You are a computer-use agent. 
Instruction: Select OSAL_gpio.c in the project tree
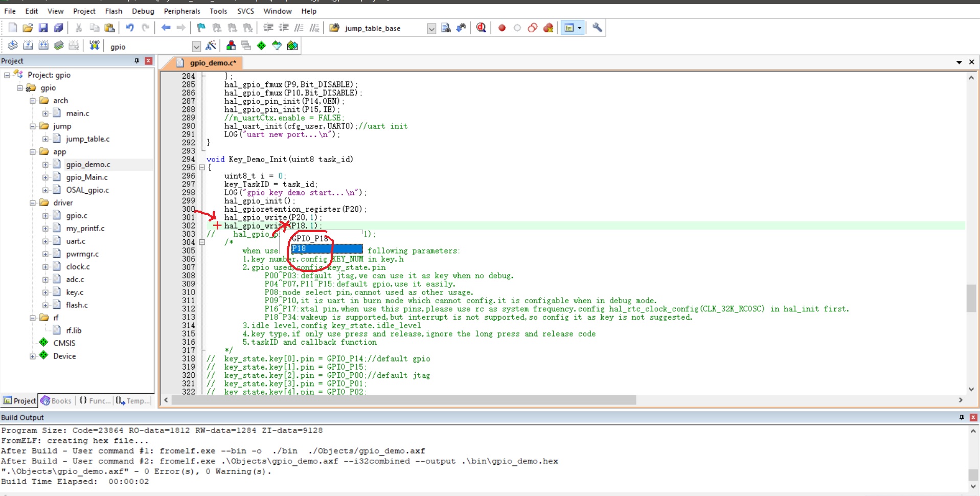coord(87,190)
